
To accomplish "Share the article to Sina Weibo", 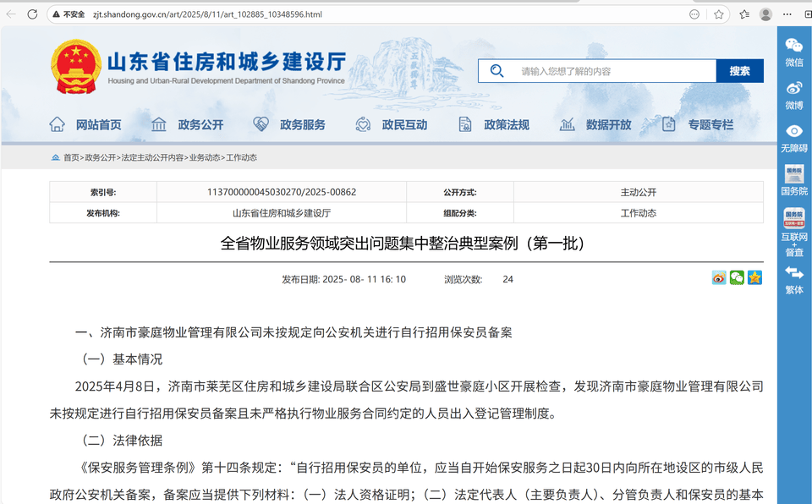I will tap(719, 277).
